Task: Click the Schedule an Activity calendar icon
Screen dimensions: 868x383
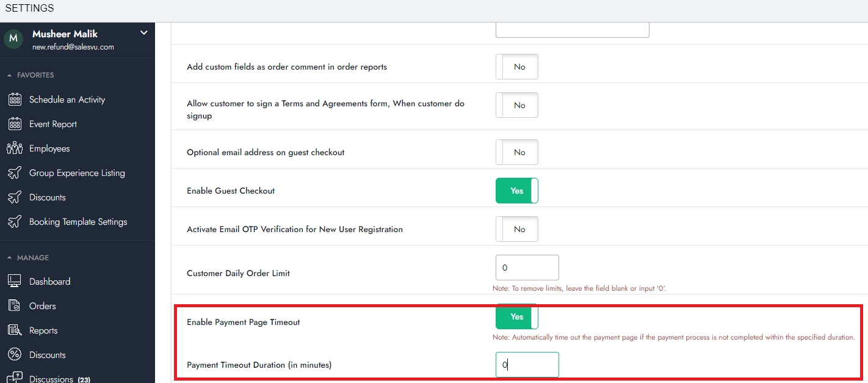Action: coord(15,100)
